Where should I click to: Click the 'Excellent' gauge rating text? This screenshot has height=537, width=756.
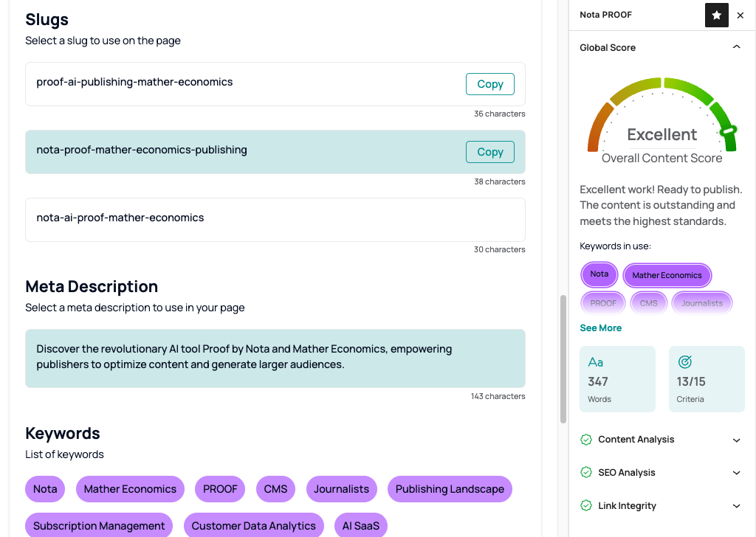tap(662, 135)
